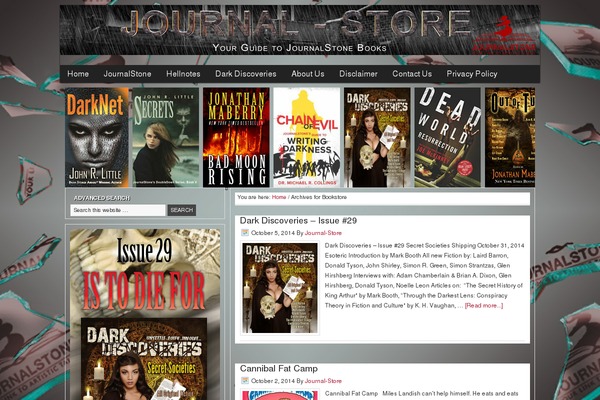
Task: Open the Home menu item
Action: tap(78, 74)
